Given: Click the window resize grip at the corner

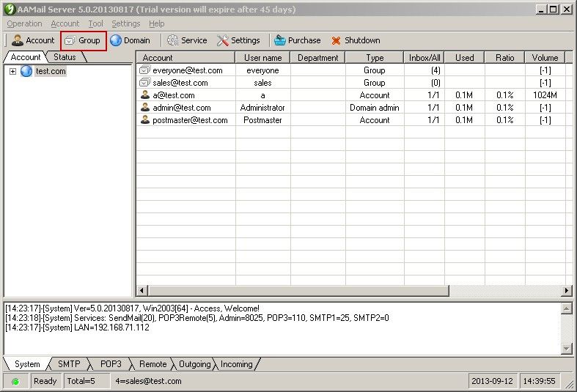Looking at the screenshot, I should point(569,384).
